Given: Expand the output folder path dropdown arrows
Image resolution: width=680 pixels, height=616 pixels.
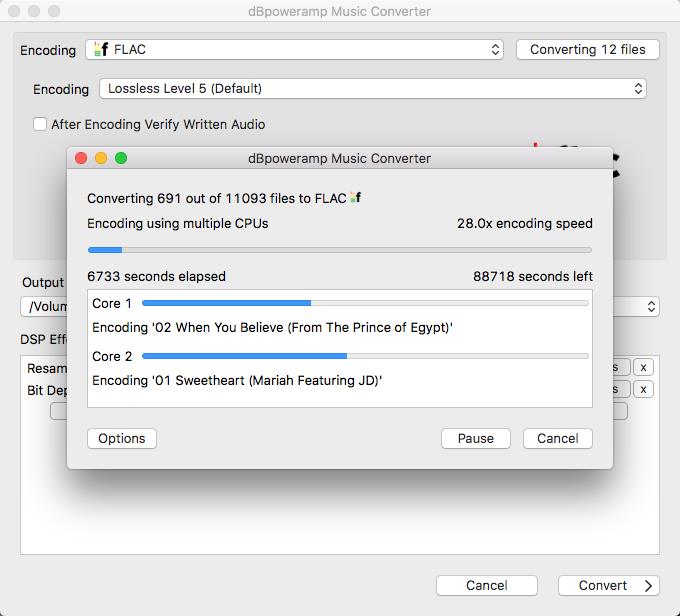Looking at the screenshot, I should coord(651,307).
